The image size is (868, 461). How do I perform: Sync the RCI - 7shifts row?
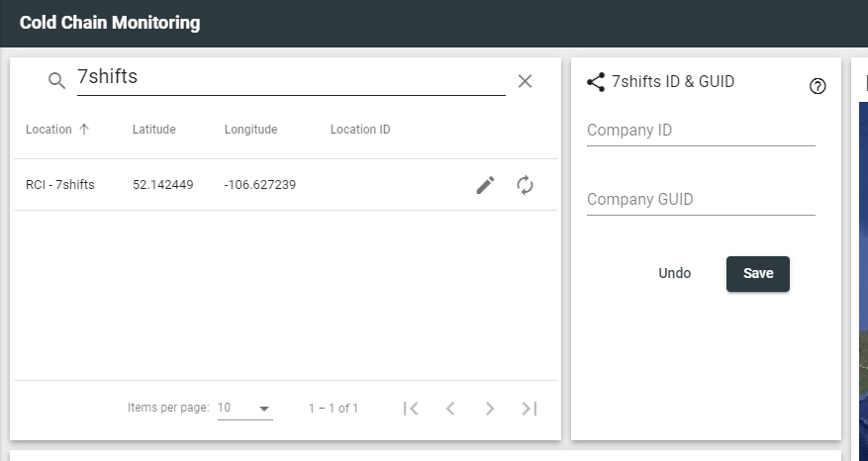[x=526, y=185]
